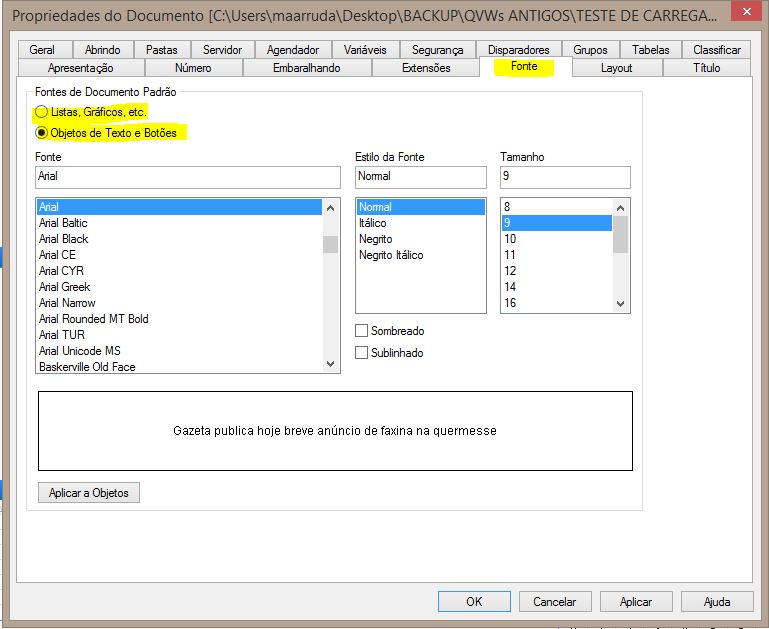The image size is (769, 629).
Task: Select the Listas, Gráficos, etc. radio button
Action: (42, 112)
